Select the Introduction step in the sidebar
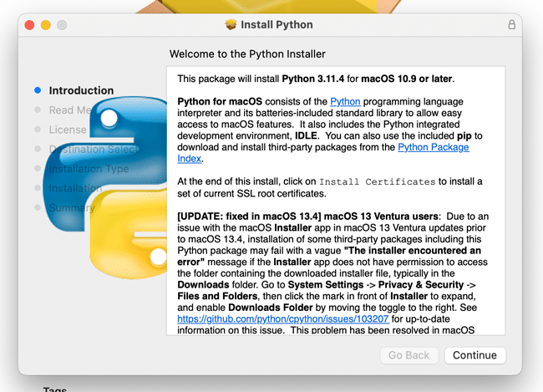Viewport: 543px width, 392px height. 81,90
